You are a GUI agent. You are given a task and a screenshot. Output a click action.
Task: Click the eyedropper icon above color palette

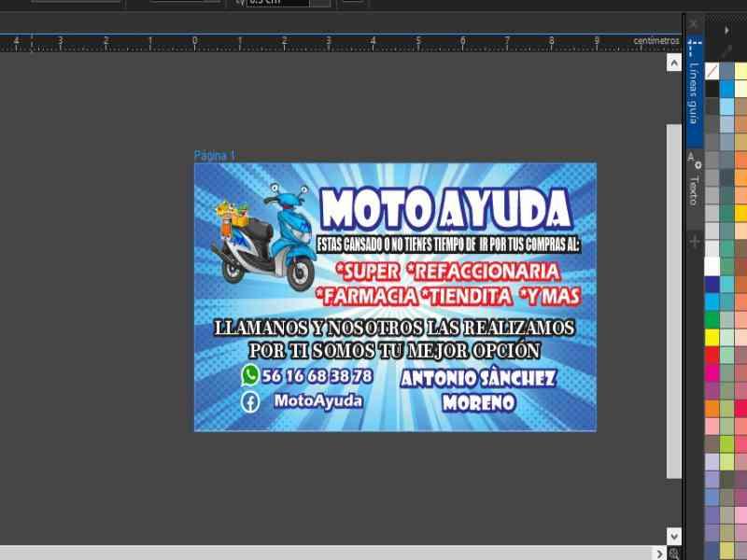(726, 51)
